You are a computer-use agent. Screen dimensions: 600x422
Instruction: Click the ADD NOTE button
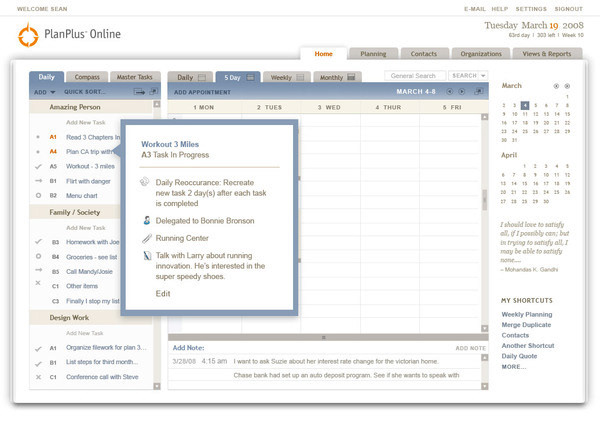click(470, 348)
